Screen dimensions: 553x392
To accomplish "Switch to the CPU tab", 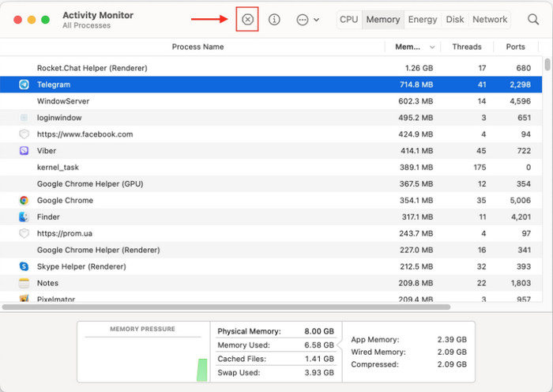I will tap(349, 20).
